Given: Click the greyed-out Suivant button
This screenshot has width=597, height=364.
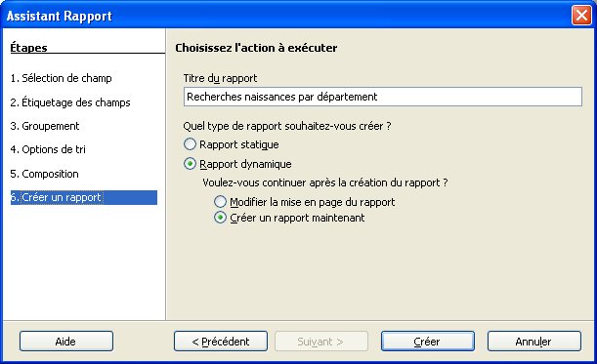Looking at the screenshot, I should pos(321,342).
